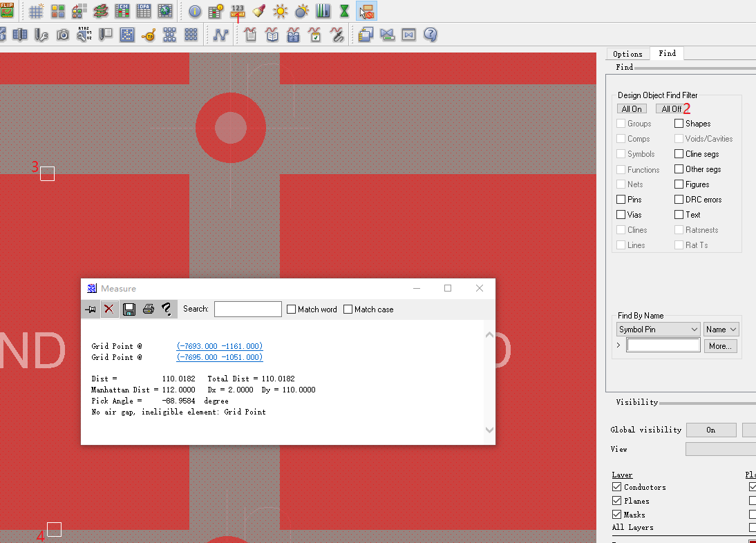Screen dimensions: 756x543
Task: Click the DFA spreadsheet toolbar icon
Action: (142, 11)
